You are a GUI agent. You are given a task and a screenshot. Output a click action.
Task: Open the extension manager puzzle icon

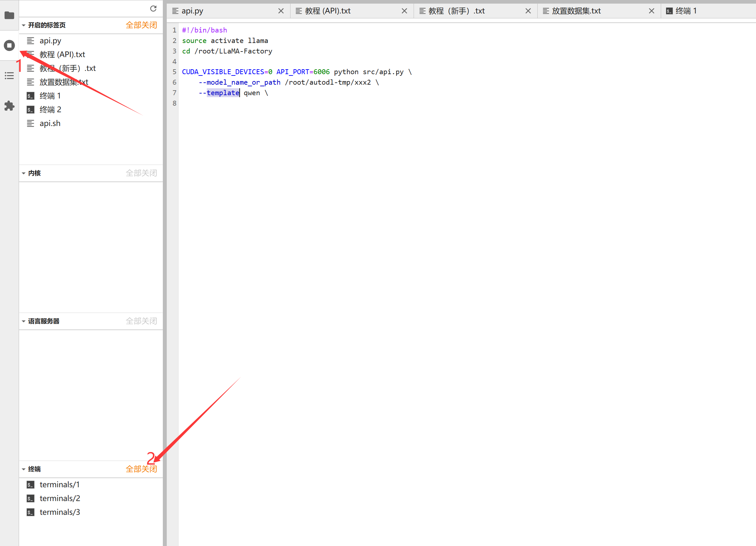[9, 106]
